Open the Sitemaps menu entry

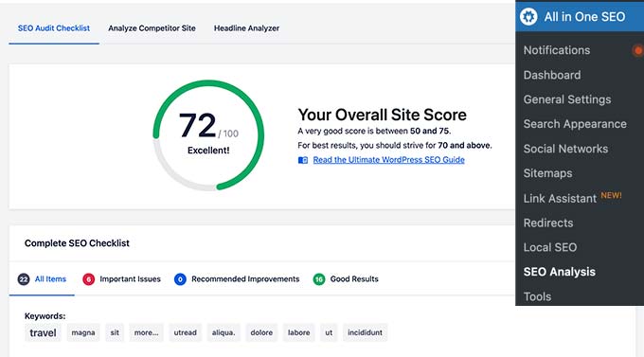pos(547,173)
